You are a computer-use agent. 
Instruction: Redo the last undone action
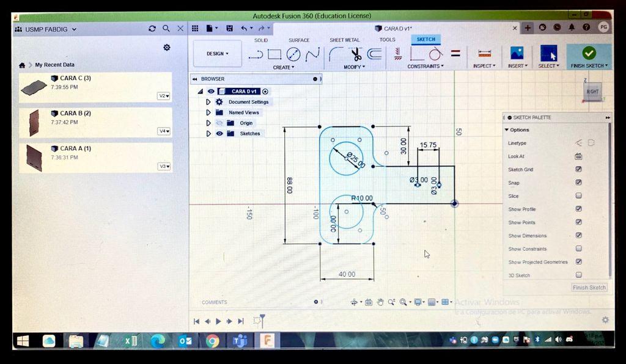coord(262,28)
